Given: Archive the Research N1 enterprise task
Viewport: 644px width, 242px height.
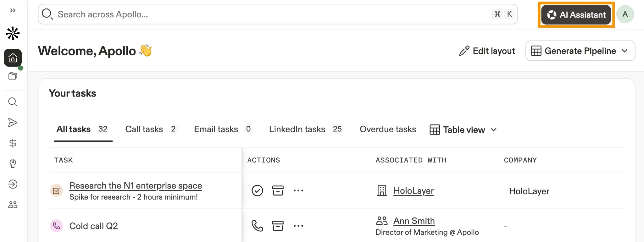Looking at the screenshot, I should coord(278,190).
